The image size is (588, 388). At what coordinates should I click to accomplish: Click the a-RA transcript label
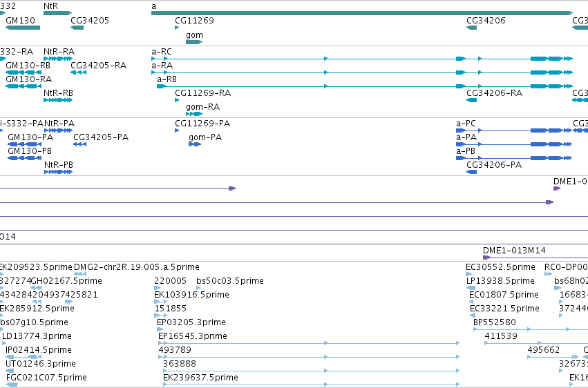coord(162,65)
